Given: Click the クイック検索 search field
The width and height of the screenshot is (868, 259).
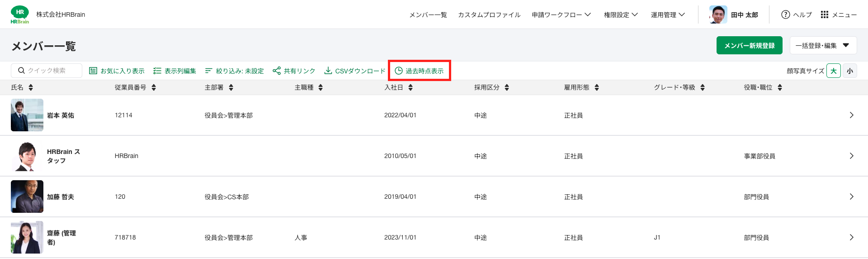Looking at the screenshot, I should pos(47,71).
